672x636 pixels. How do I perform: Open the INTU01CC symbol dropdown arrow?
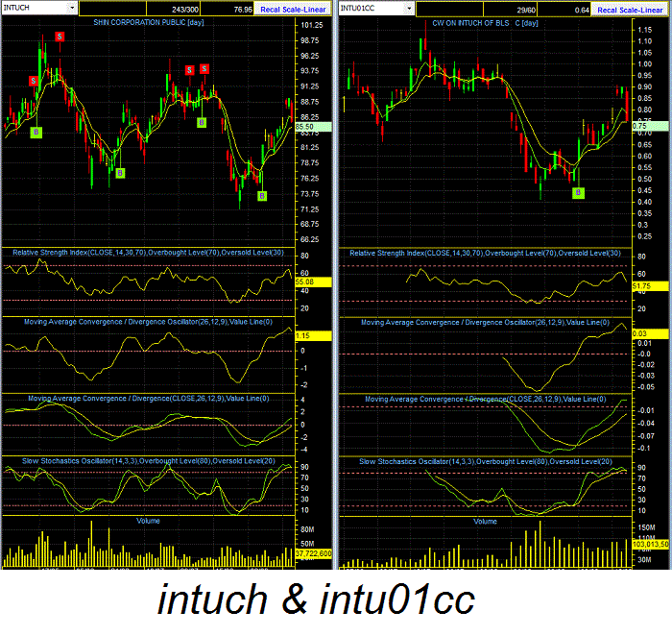409,8
